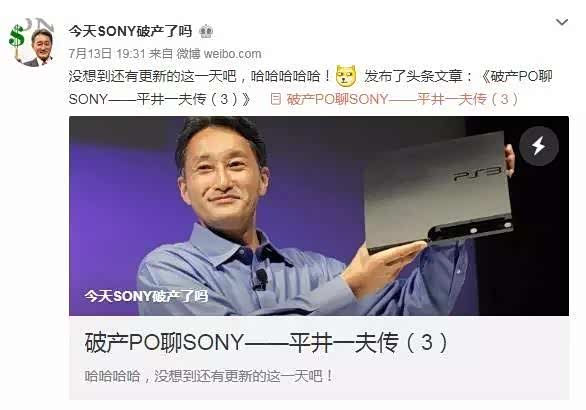Click the man's face in cover photo
The image size is (586, 410).
click(x=223, y=176)
